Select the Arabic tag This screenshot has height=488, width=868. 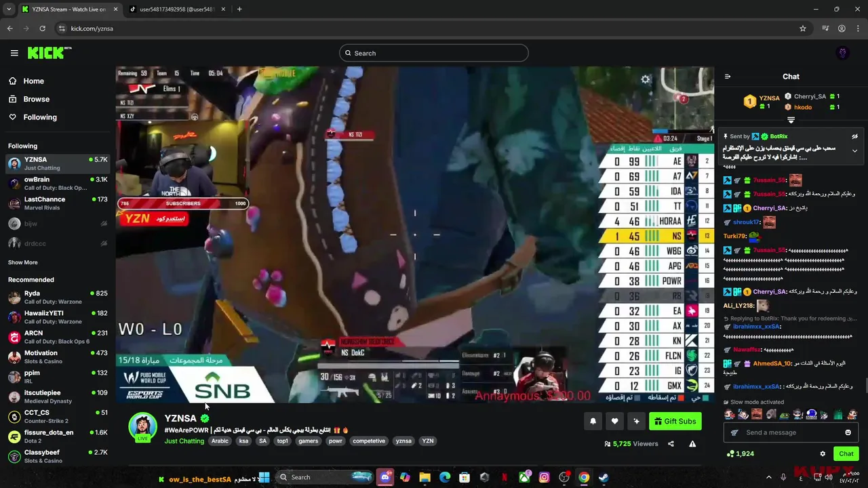pos(220,441)
